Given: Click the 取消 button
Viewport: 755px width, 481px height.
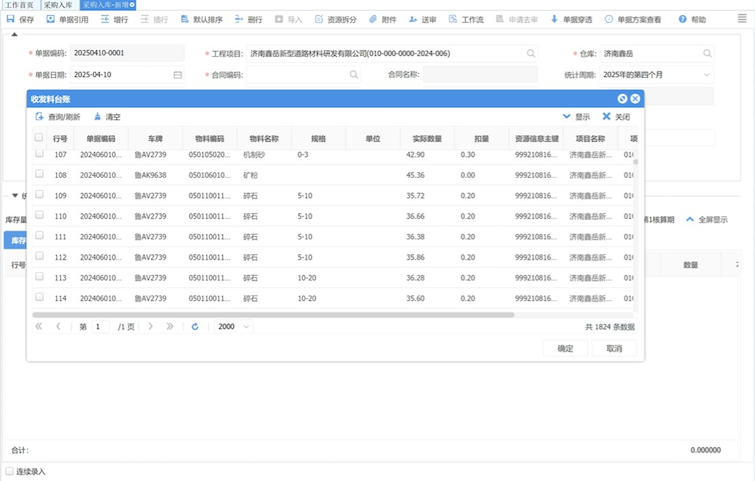Looking at the screenshot, I should (x=614, y=348).
